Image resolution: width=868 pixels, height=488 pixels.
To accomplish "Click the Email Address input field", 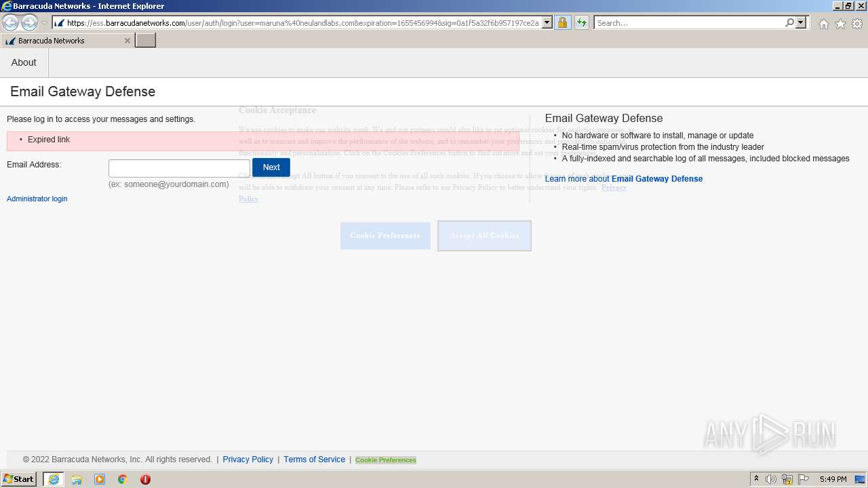I will [x=179, y=168].
